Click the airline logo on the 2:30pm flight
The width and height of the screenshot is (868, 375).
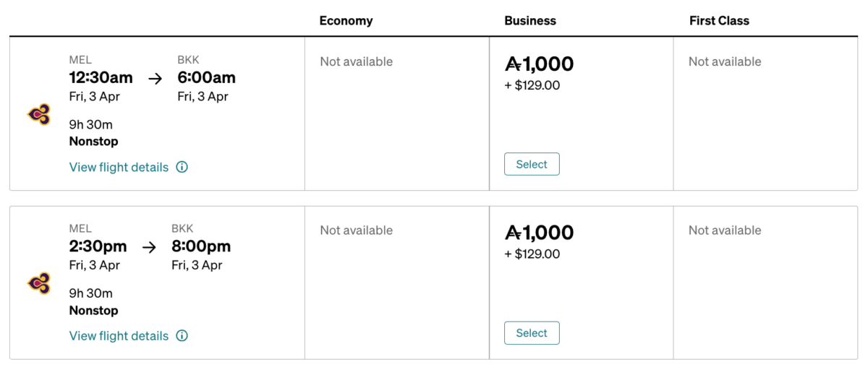[x=39, y=283]
